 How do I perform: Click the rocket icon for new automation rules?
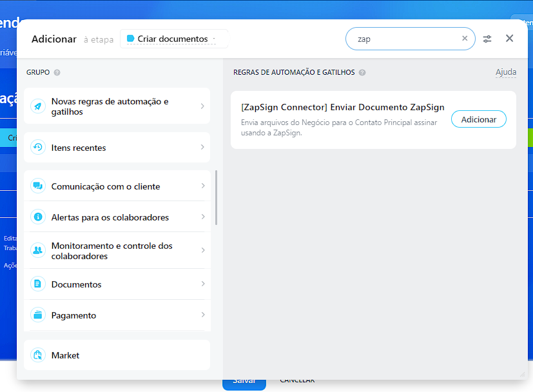[38, 106]
